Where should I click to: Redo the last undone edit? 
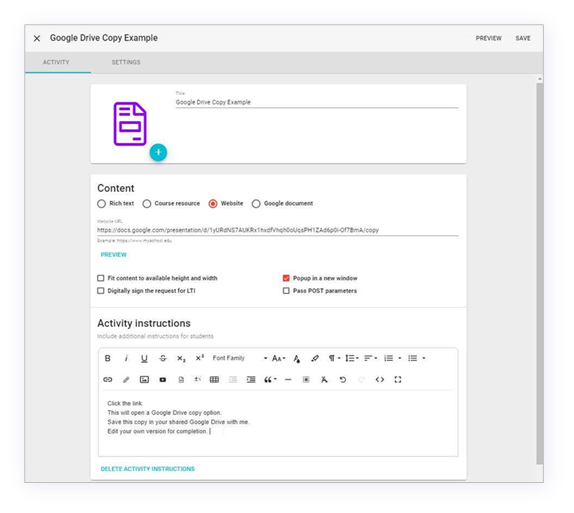[x=361, y=379]
